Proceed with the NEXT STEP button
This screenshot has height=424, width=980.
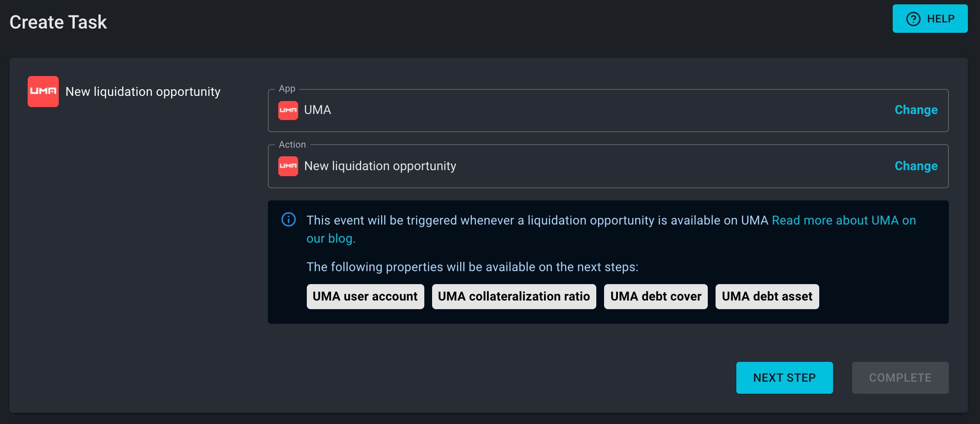[784, 377]
